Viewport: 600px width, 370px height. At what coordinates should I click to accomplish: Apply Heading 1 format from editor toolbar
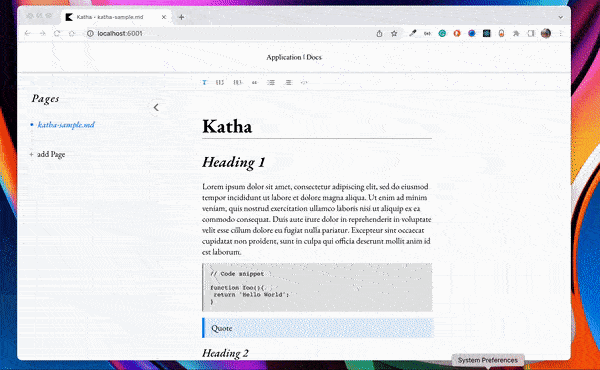point(220,82)
